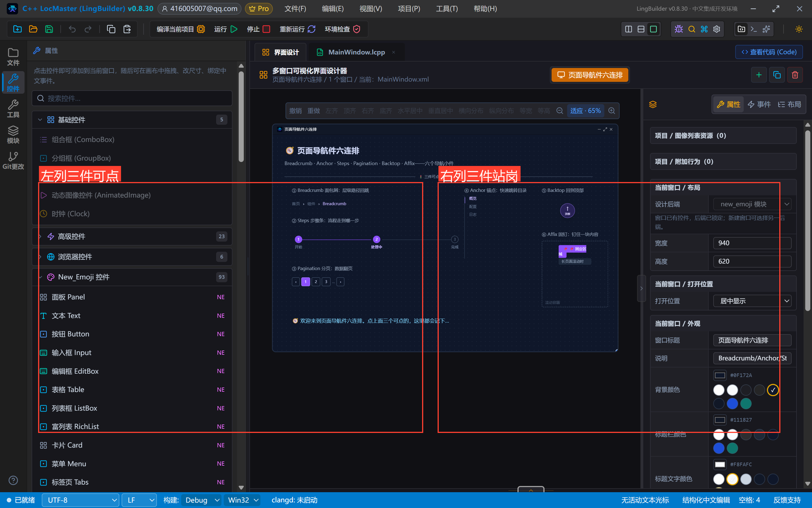The width and height of the screenshot is (812, 508).
Task: Click the save icon in toolbar
Action: 49,29
